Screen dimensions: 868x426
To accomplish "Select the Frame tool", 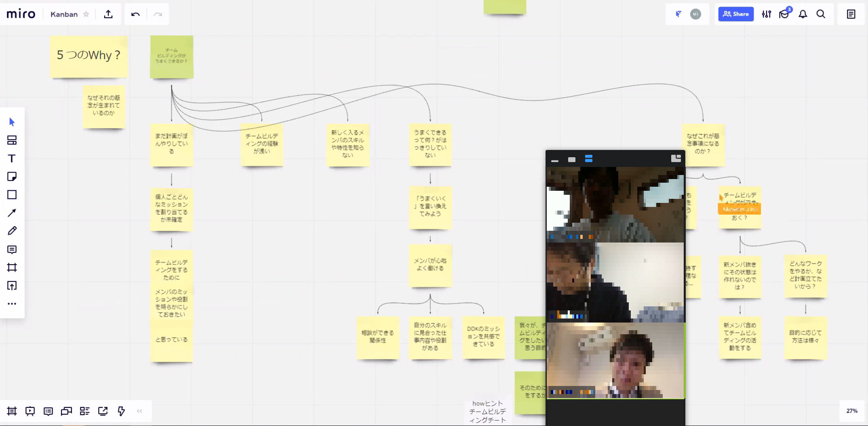I will 12,267.
